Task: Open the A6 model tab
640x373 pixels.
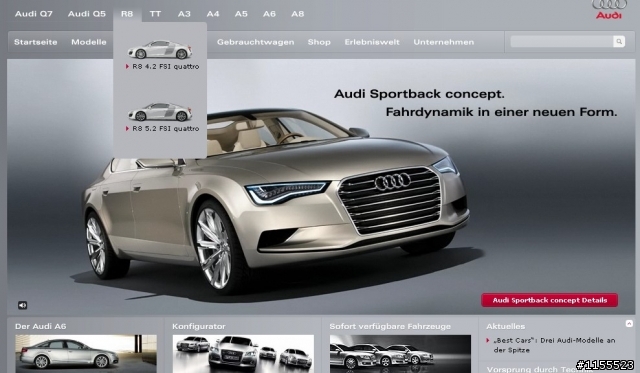Action: 269,14
